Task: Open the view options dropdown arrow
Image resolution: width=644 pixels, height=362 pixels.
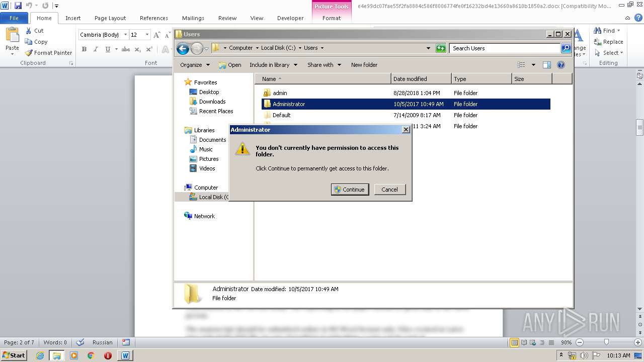Action: pyautogui.click(x=533, y=65)
